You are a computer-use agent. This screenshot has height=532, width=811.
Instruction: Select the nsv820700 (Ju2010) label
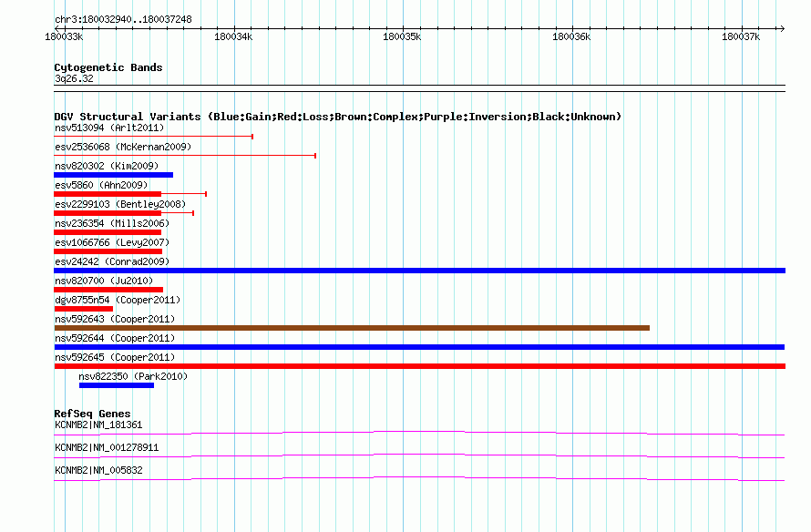point(104,281)
